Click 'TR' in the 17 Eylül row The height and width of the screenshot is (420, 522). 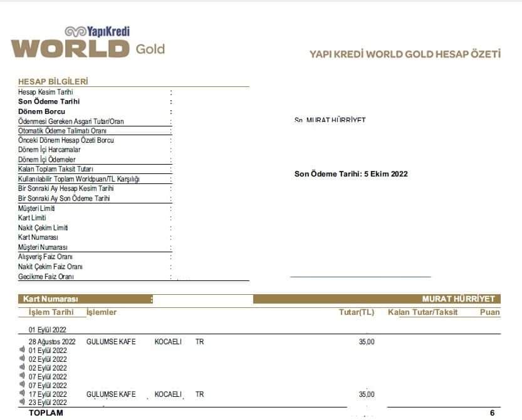(199, 394)
